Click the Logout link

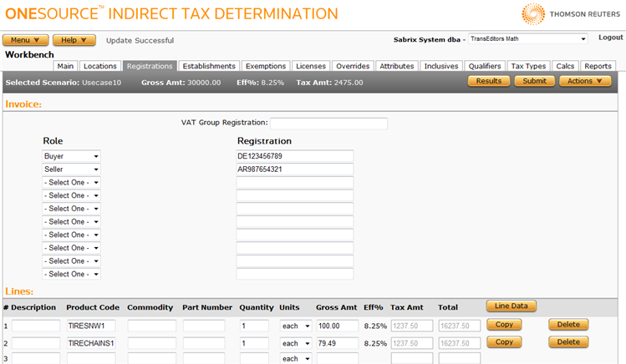(x=610, y=38)
